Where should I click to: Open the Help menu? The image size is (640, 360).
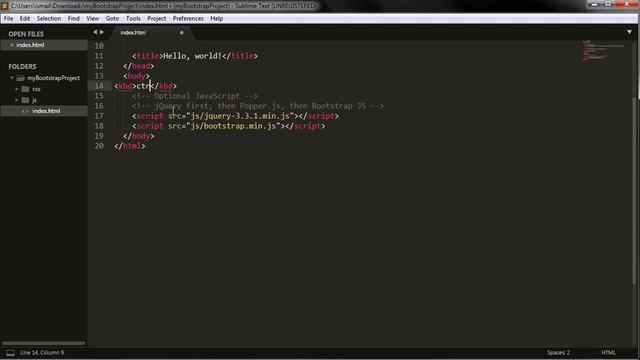click(216, 18)
